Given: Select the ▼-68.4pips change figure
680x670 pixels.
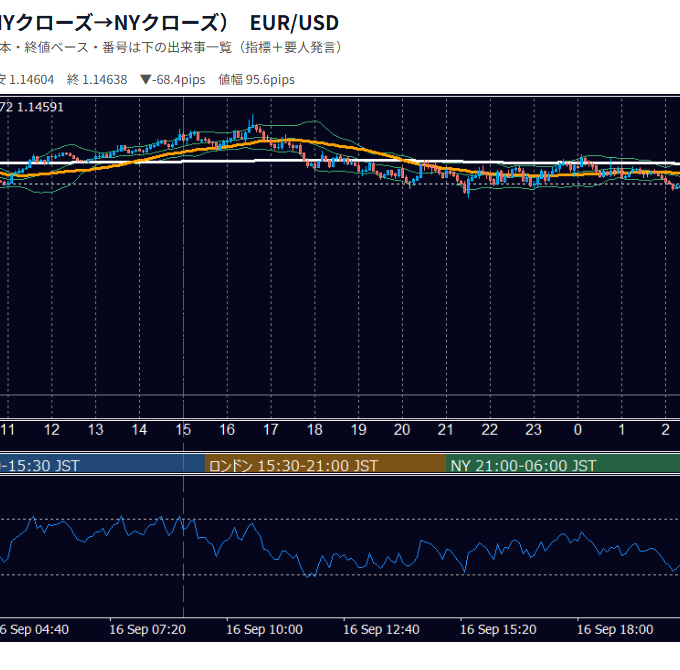Looking at the screenshot, I should click(x=173, y=80).
